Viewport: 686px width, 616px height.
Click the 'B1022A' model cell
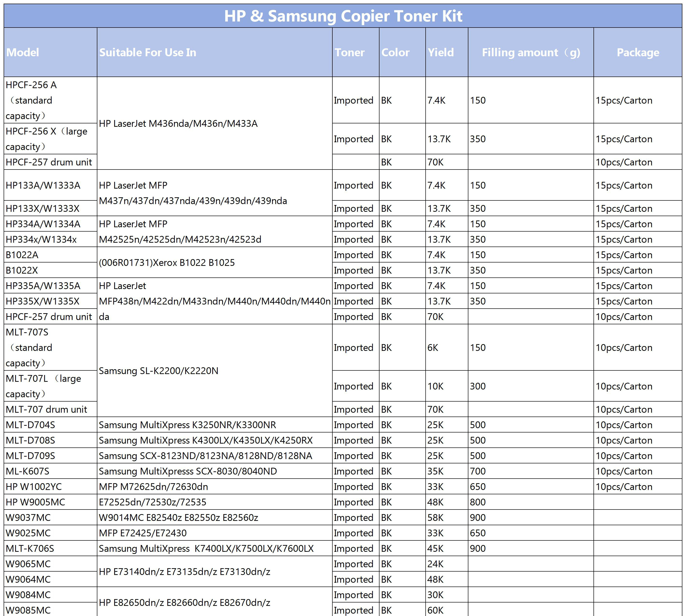point(50,255)
